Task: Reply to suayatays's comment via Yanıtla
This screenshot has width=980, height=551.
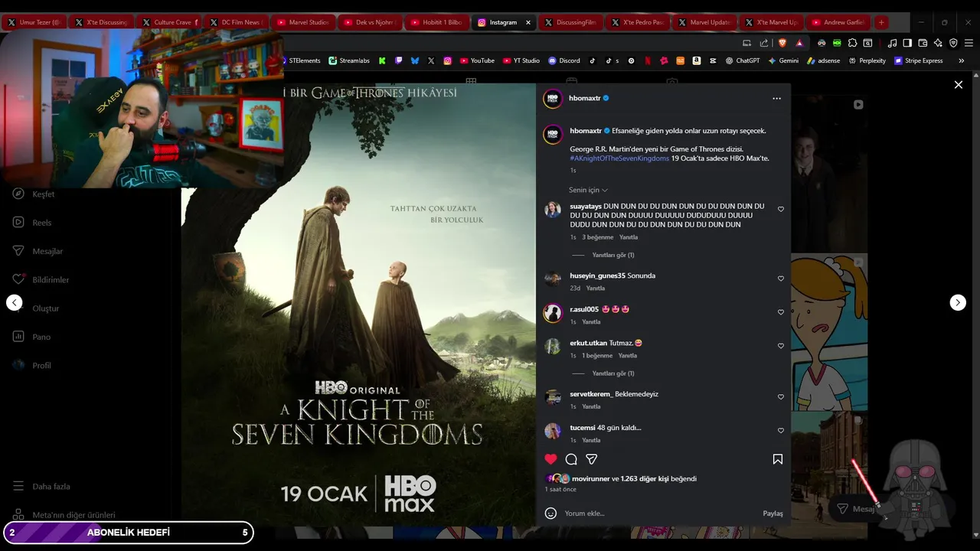Action: tap(629, 237)
